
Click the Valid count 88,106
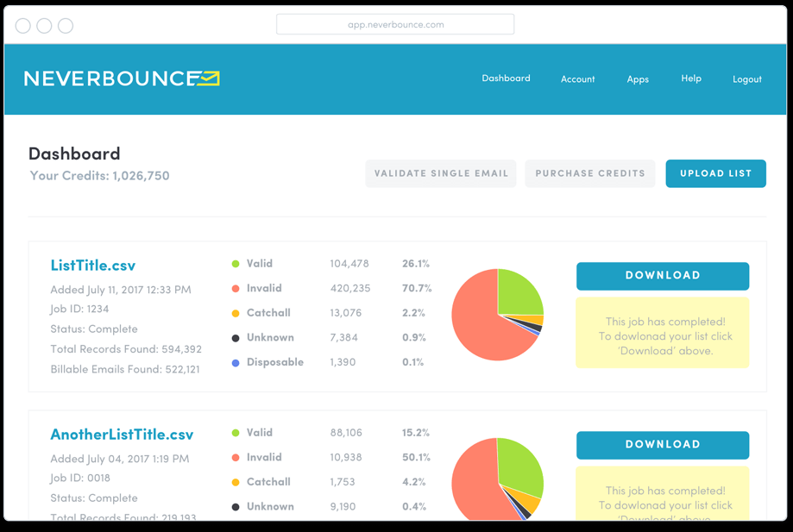pos(346,433)
